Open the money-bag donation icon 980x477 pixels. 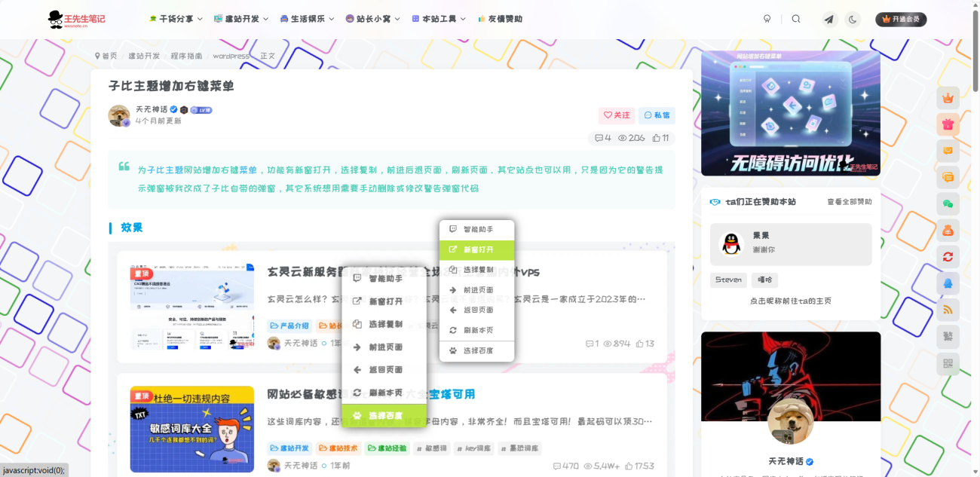pos(948,231)
